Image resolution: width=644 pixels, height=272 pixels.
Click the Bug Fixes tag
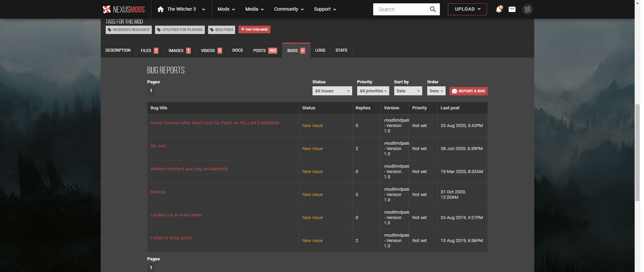(x=221, y=30)
